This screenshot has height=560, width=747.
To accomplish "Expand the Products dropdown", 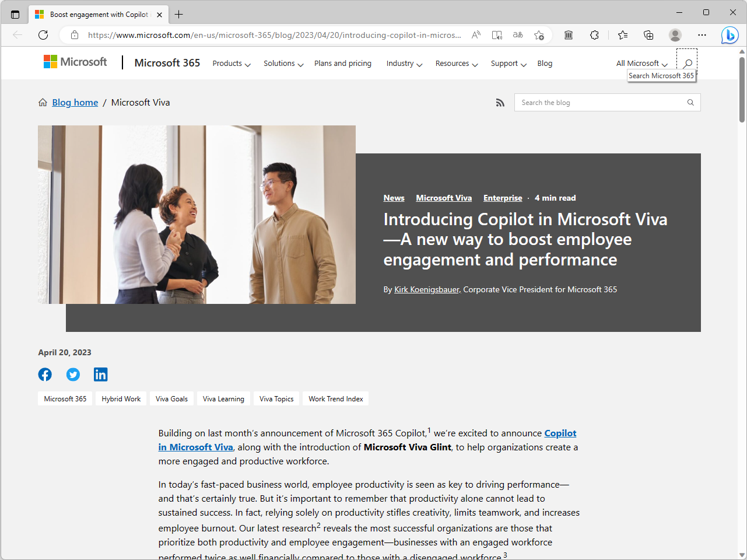I will 231,63.
